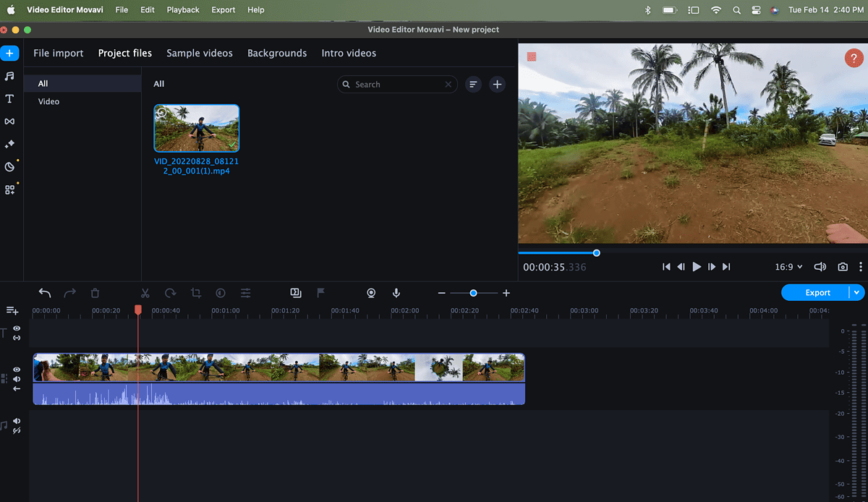Open color adjustment tool in toolbar

pos(221,293)
